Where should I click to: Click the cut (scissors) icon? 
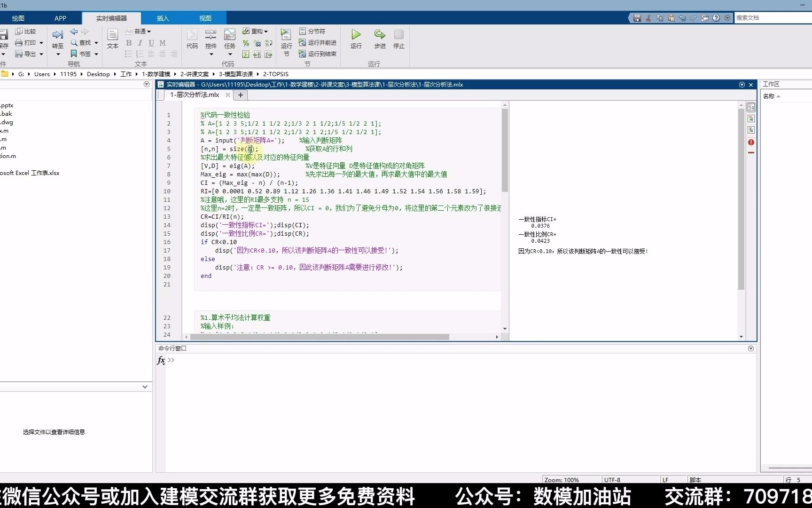pyautogui.click(x=648, y=18)
